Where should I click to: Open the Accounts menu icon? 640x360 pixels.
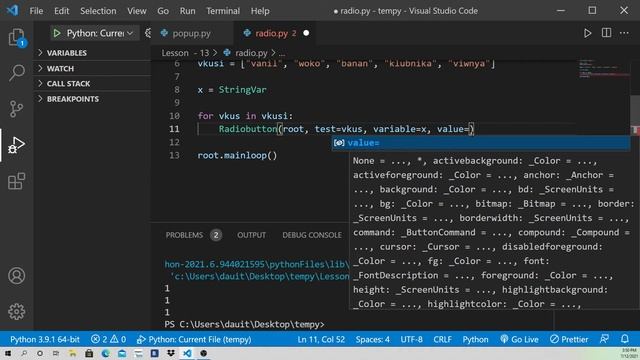pyautogui.click(x=16, y=276)
